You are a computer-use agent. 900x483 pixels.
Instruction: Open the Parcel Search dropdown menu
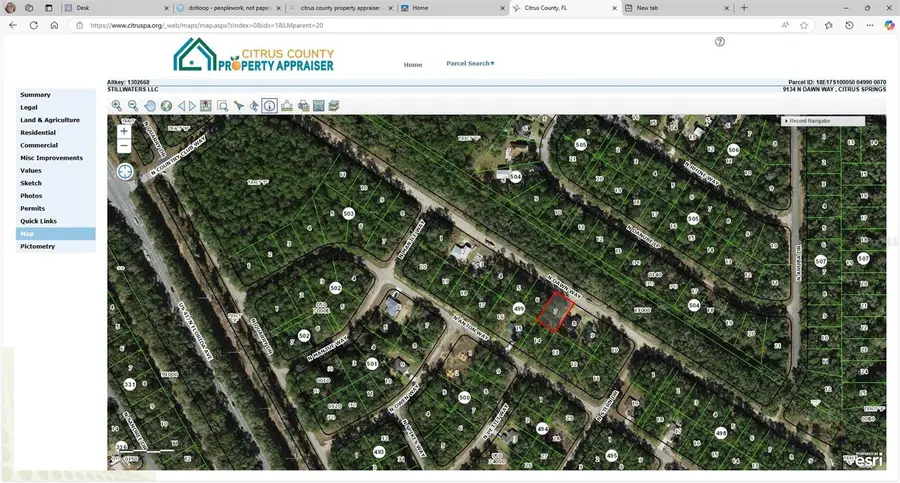[470, 64]
